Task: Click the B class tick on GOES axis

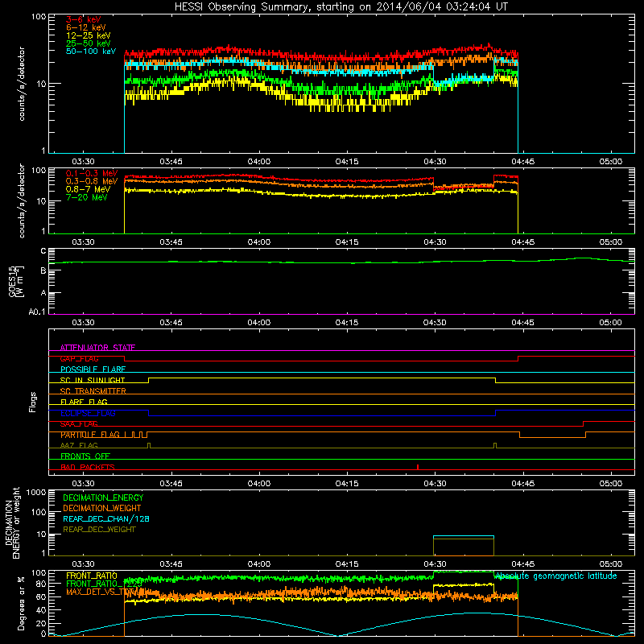Action: 43,271
